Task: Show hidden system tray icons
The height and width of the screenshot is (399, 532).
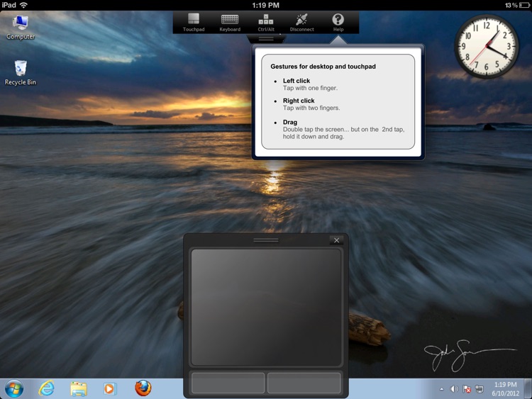Action: coord(442,389)
